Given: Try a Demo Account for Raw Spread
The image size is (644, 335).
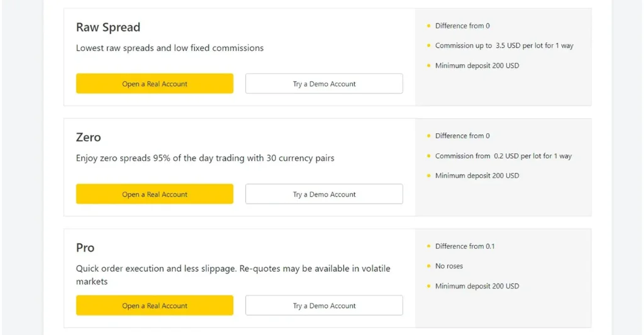Looking at the screenshot, I should [x=324, y=84].
